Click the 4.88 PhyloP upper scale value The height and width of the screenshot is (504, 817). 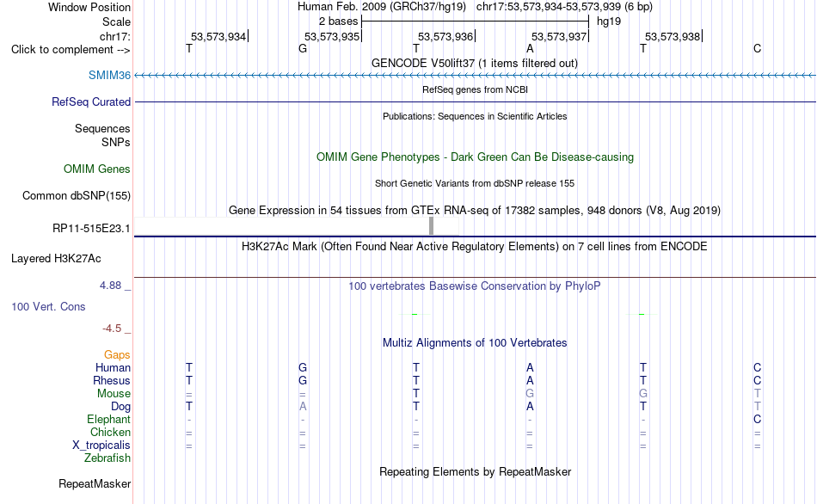click(110, 285)
